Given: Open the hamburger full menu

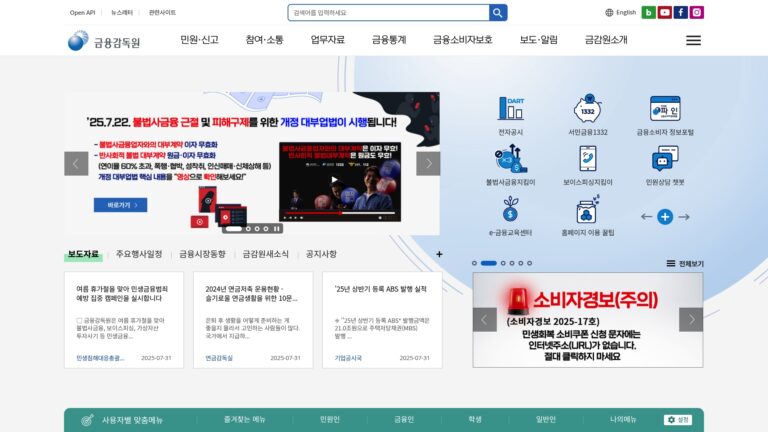Looking at the screenshot, I should pyautogui.click(x=693, y=40).
